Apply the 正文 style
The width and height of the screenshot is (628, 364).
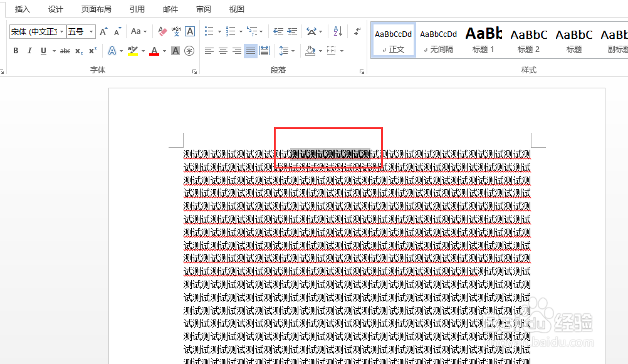click(394, 40)
